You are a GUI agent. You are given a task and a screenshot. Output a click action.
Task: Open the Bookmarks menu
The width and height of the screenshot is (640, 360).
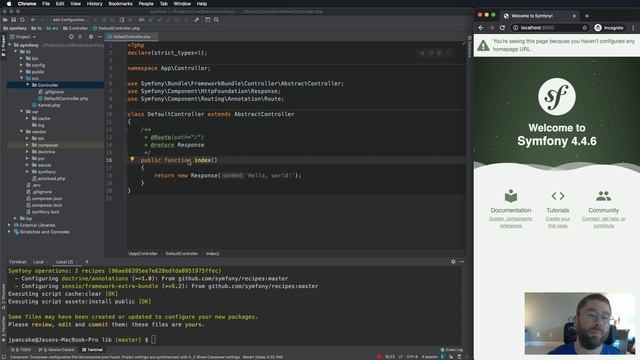120,4
